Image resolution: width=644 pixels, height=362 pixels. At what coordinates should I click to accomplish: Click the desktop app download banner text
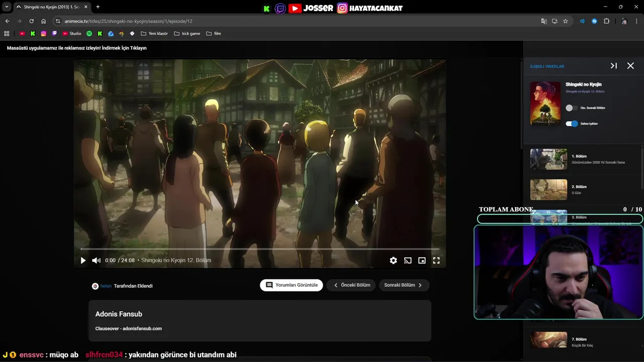76,48
